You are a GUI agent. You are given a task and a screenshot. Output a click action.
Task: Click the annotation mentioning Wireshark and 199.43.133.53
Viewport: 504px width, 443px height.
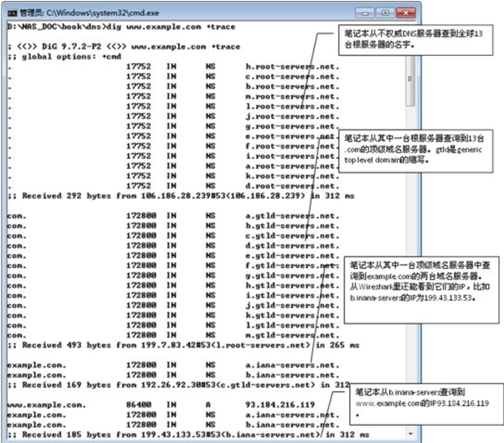coord(421,290)
